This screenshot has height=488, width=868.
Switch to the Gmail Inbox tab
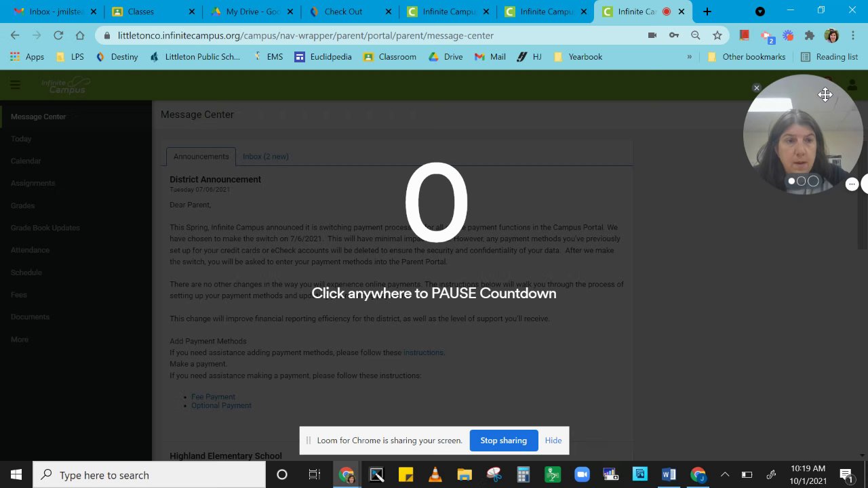[55, 12]
